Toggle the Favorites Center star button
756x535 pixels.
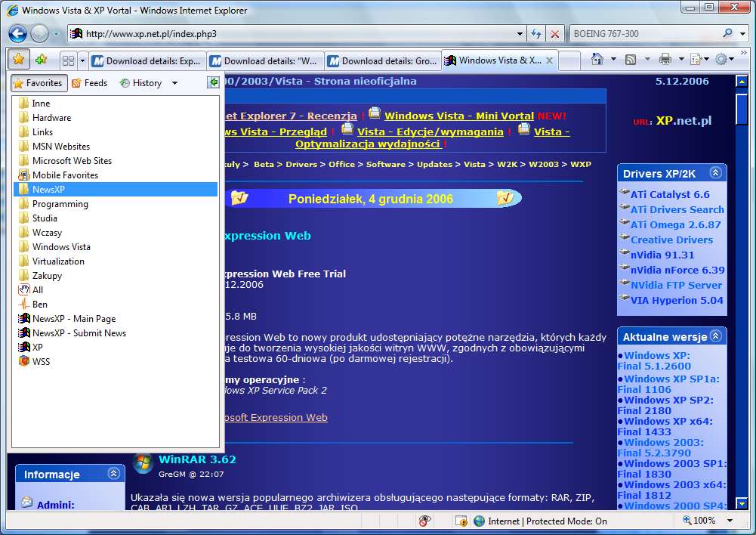click(x=18, y=60)
